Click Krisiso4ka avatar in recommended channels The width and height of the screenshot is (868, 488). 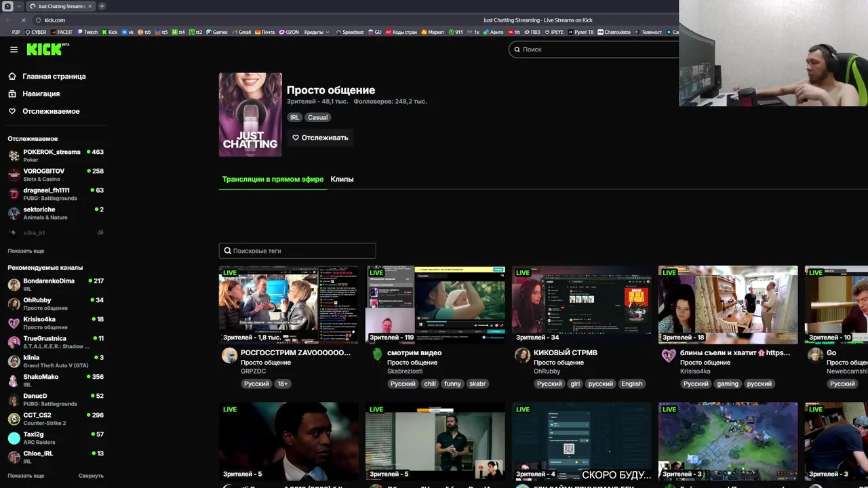tap(14, 323)
